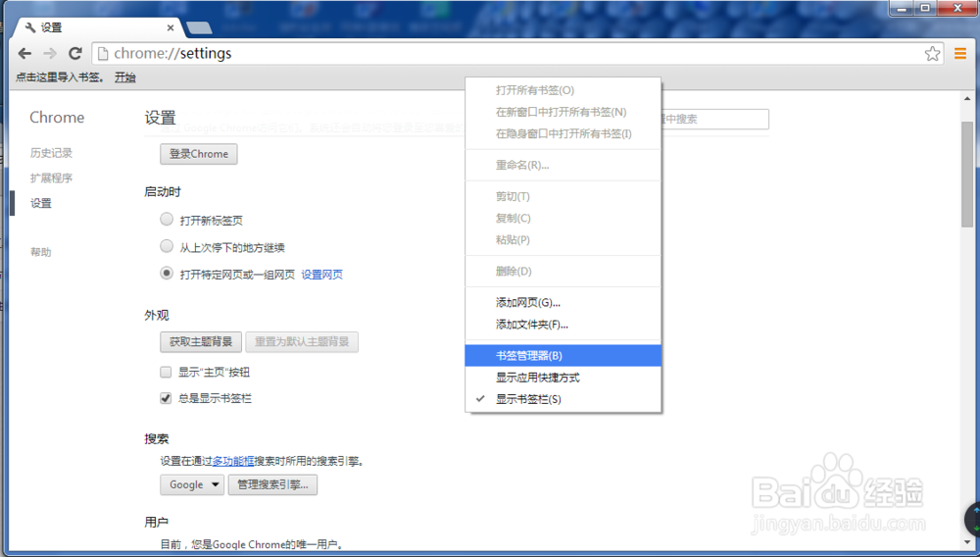Viewport: 980px width, 557px height.
Task: Choose 打开所有书签(O) in context menu
Action: (563, 90)
